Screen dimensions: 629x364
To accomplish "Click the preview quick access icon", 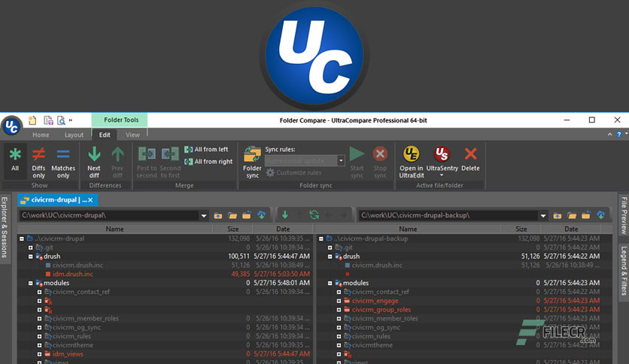I will coord(61,120).
